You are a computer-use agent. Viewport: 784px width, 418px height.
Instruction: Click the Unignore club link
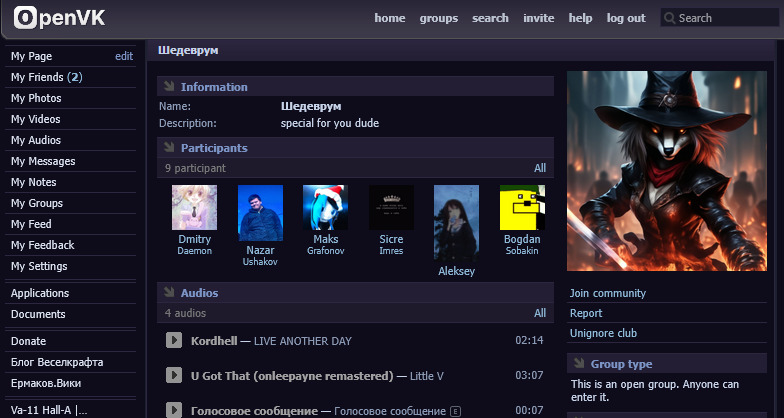point(603,333)
